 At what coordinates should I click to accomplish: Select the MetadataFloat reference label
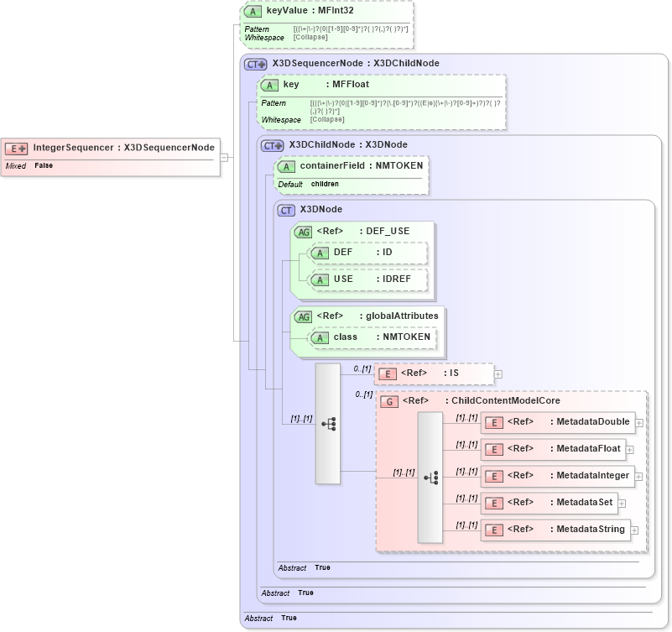(564, 448)
